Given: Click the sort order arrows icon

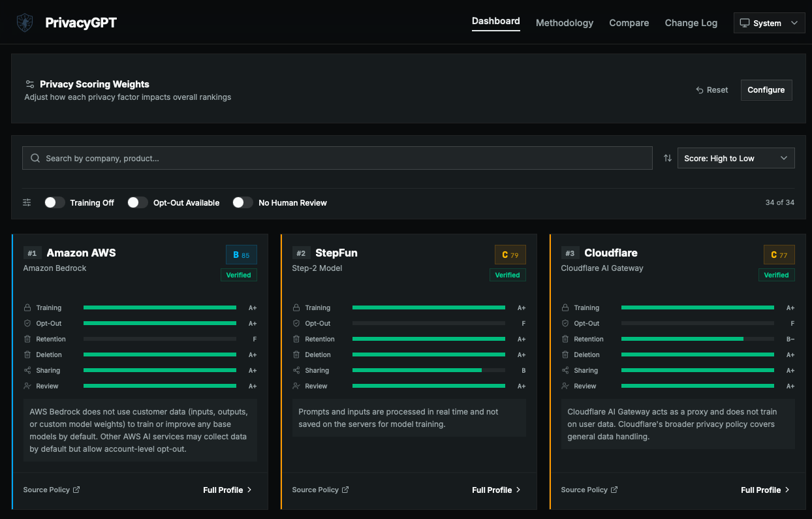Looking at the screenshot, I should pos(668,158).
